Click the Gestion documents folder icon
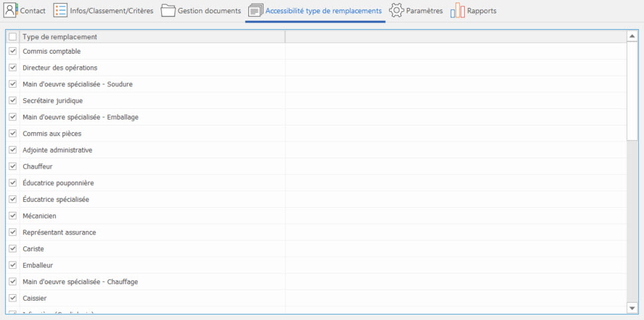The width and height of the screenshot is (644, 320). (x=168, y=11)
